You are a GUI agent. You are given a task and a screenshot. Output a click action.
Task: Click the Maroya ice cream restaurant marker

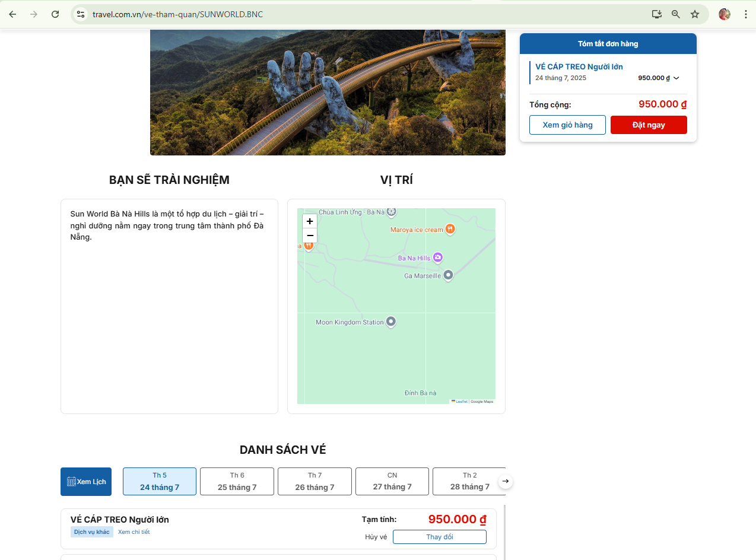coord(450,229)
